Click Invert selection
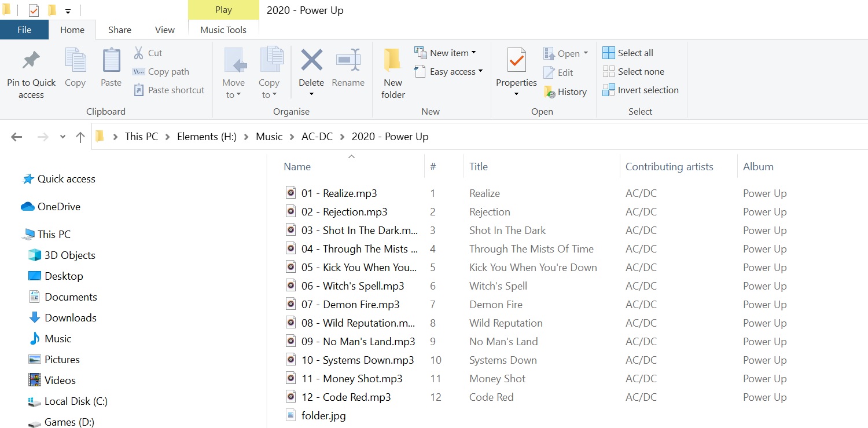This screenshot has height=428, width=868. [x=641, y=90]
